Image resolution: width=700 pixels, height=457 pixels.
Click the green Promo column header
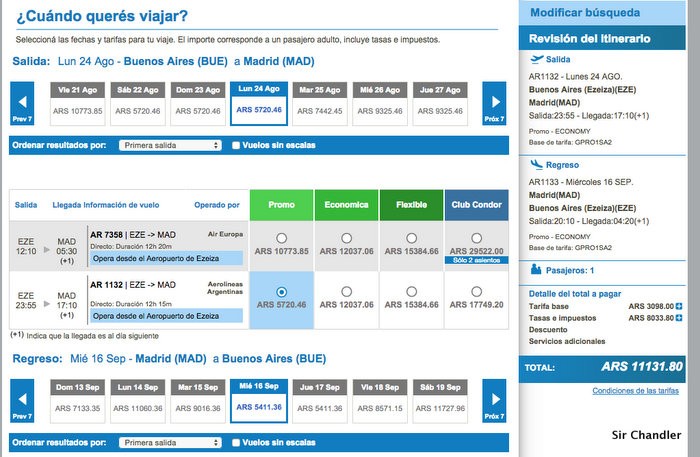tap(280, 204)
